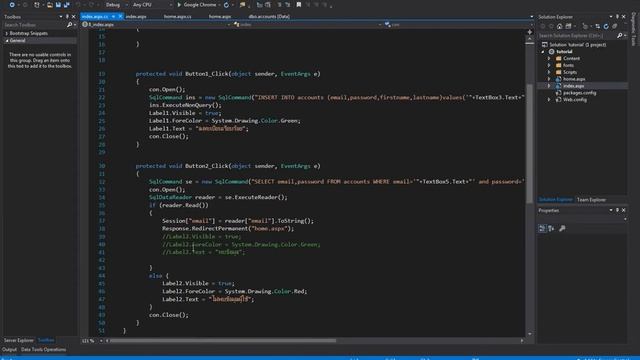Viewport: 640px width, 360px height.
Task: Click the con.Close(); line near the bottom
Action: pyautogui.click(x=169, y=315)
